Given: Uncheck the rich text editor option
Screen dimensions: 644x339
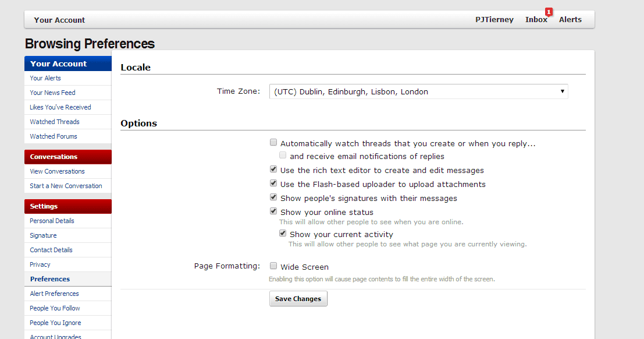Looking at the screenshot, I should click(273, 169).
